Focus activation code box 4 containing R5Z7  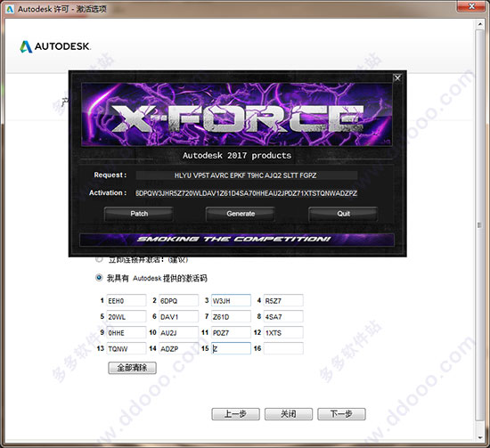coord(283,300)
